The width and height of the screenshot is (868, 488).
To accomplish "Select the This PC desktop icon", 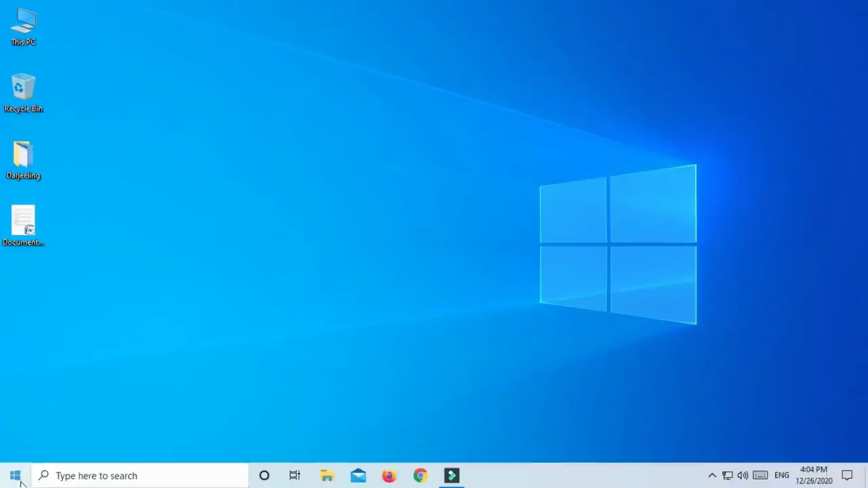I will tap(23, 27).
